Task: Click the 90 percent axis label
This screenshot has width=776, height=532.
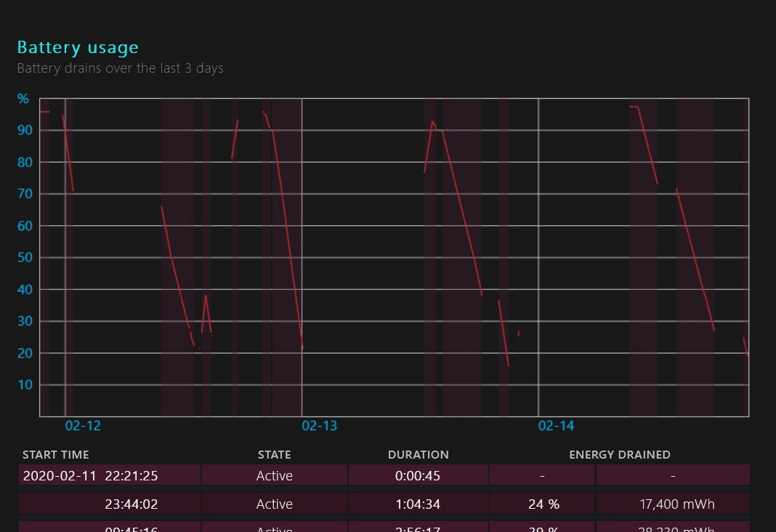Action: (x=25, y=130)
